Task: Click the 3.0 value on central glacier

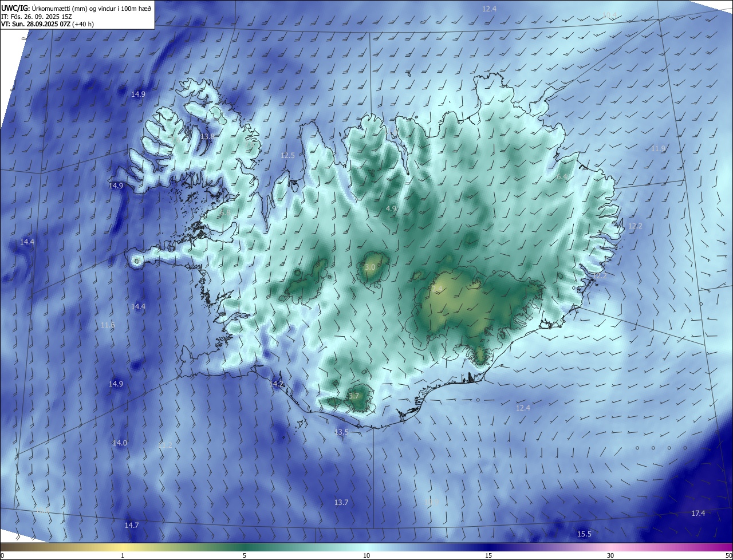Action: coord(370,267)
